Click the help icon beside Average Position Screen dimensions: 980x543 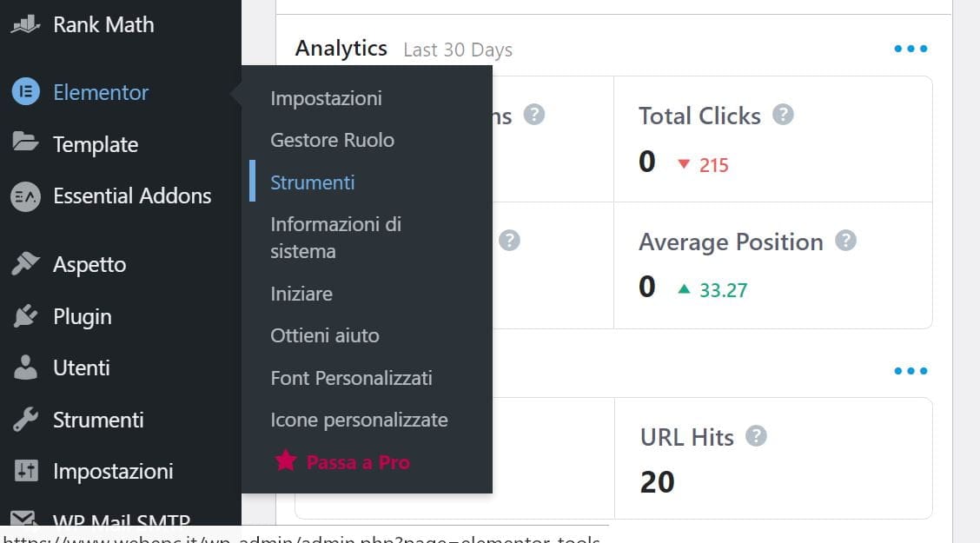pyautogui.click(x=845, y=241)
